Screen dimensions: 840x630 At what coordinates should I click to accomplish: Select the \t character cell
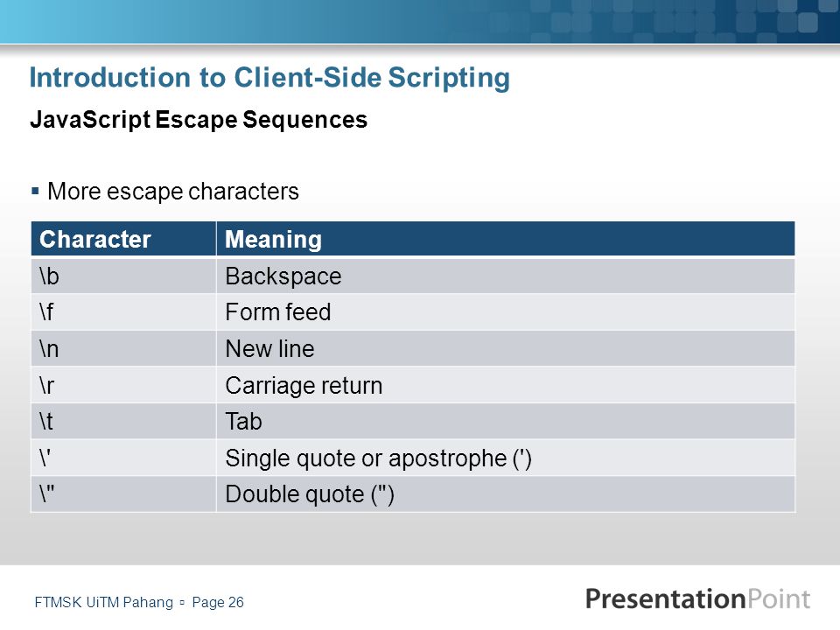123,422
